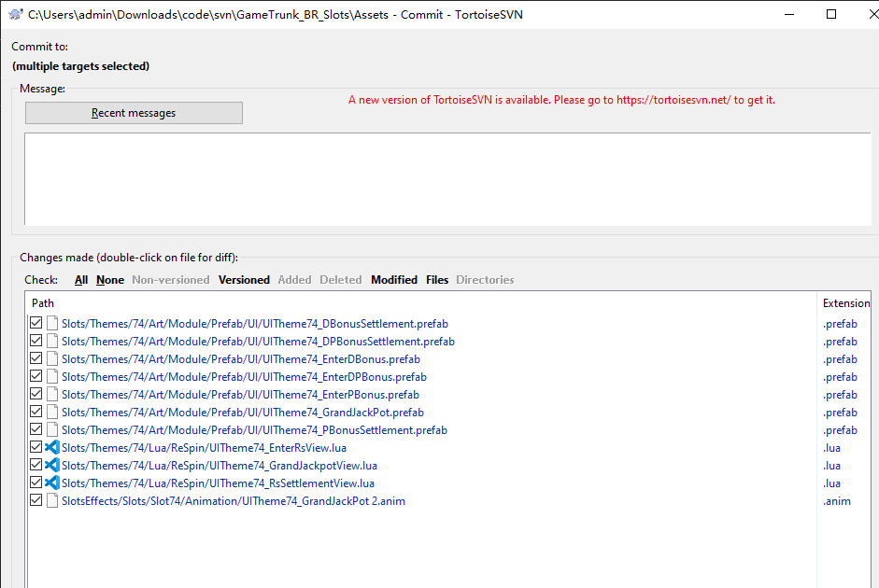Screen dimensions: 879x588
Task: Toggle checkbox for UITheme74_PBonusSettlement.prefab
Action: pos(36,430)
